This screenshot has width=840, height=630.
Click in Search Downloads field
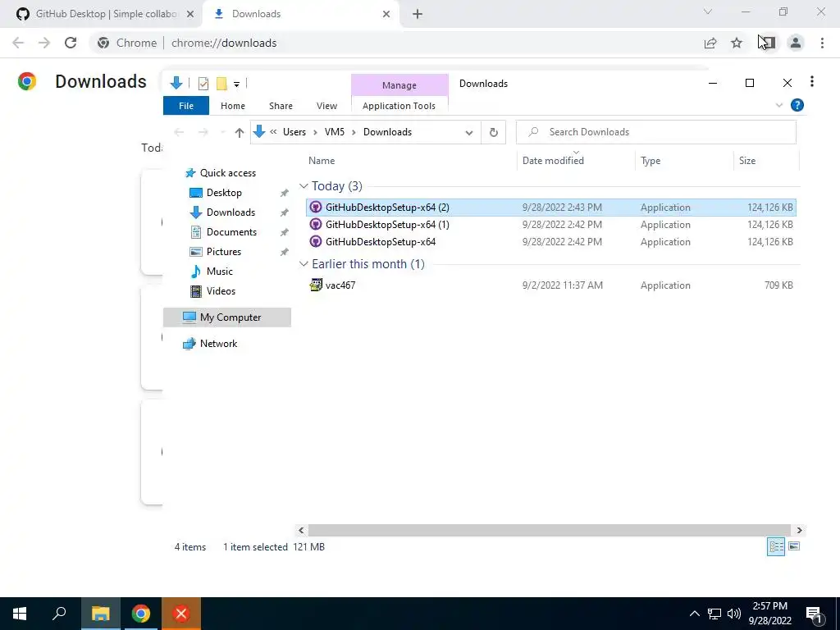pyautogui.click(x=655, y=132)
